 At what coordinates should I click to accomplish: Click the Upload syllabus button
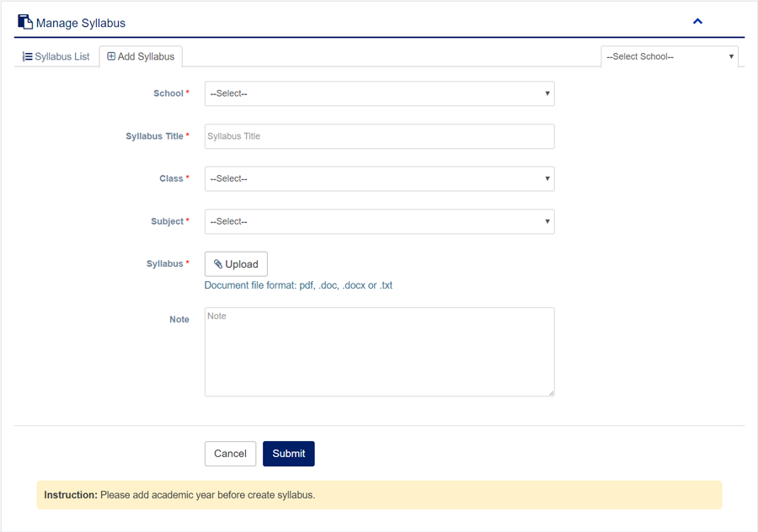tap(236, 264)
